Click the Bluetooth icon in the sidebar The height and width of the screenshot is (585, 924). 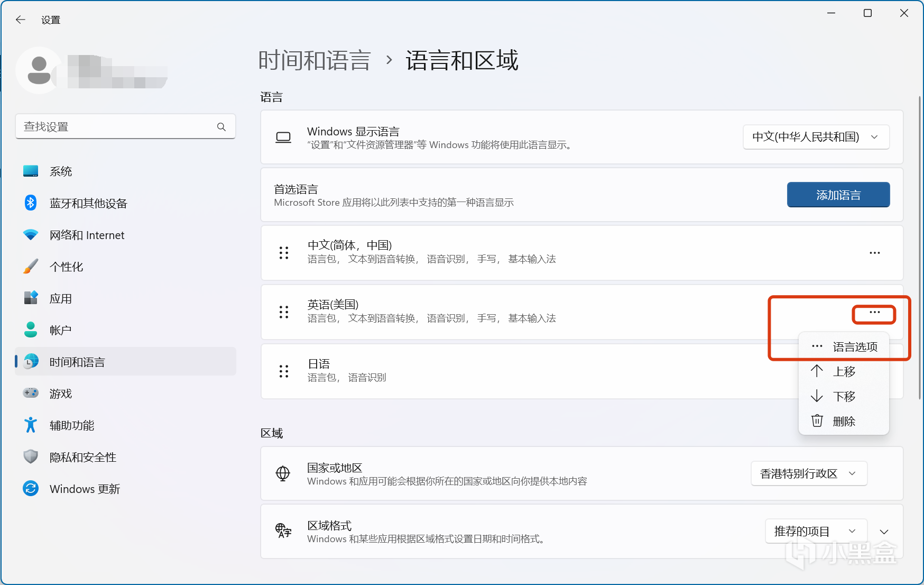click(31, 203)
